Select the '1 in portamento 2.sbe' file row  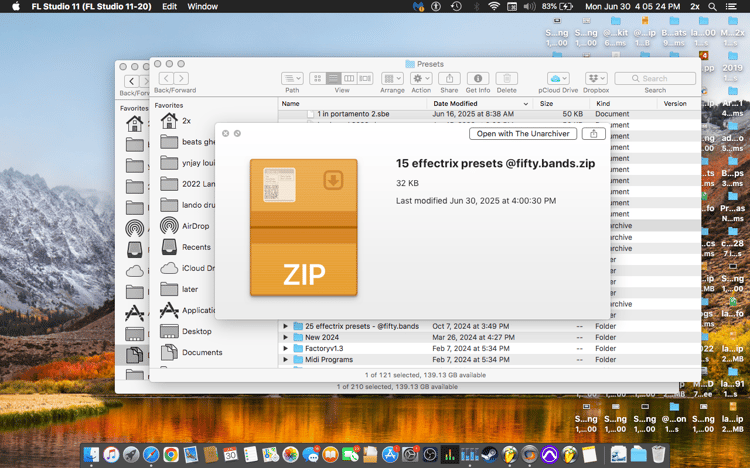coord(489,114)
